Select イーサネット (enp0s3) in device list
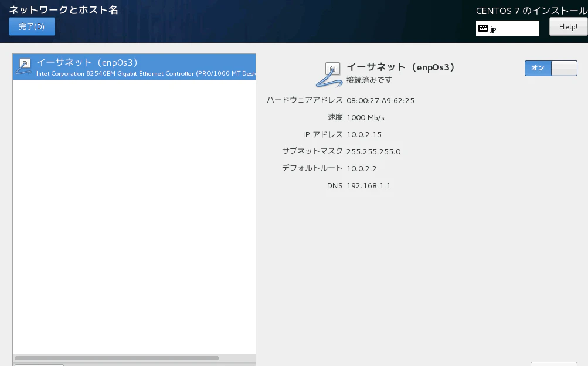588x366 pixels. (x=134, y=67)
